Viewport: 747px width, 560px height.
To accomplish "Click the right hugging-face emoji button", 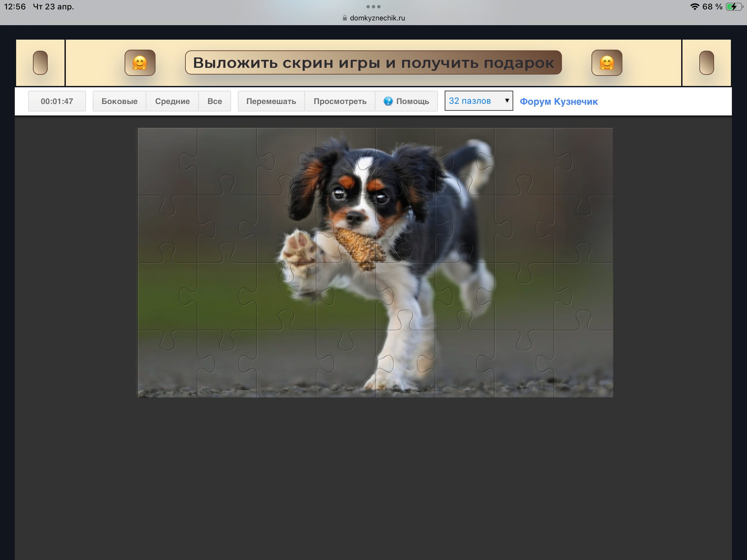I will point(607,63).
